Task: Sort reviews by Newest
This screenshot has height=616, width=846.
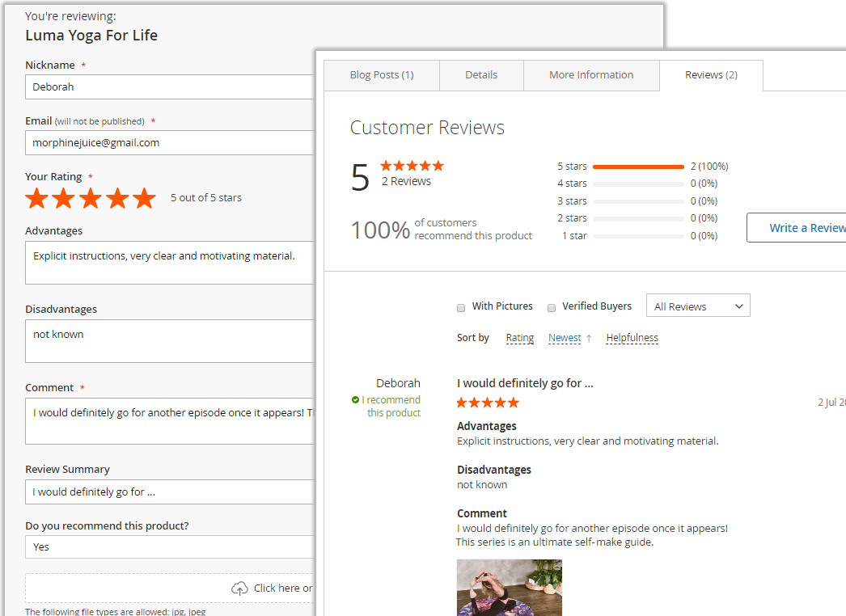Action: coord(565,338)
